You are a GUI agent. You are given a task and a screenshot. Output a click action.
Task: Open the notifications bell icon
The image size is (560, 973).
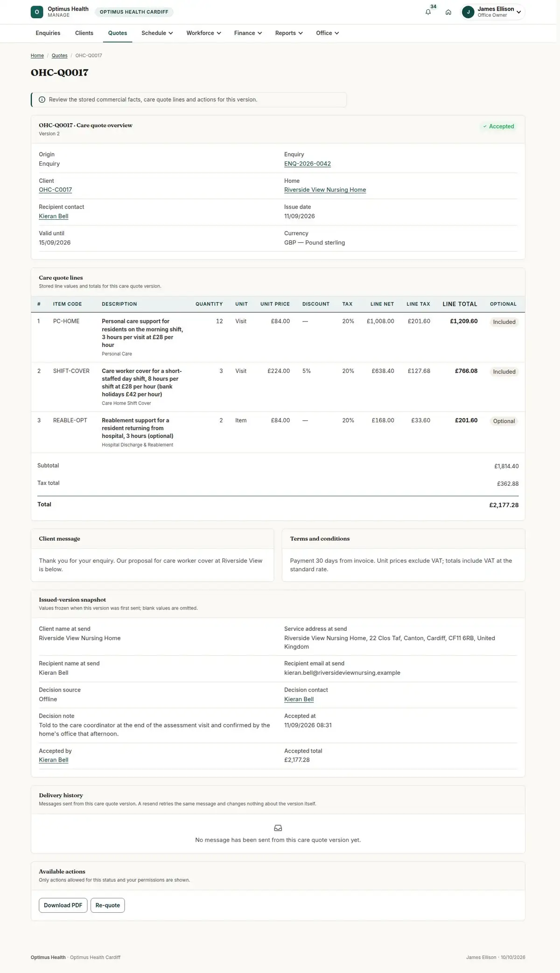pos(428,12)
